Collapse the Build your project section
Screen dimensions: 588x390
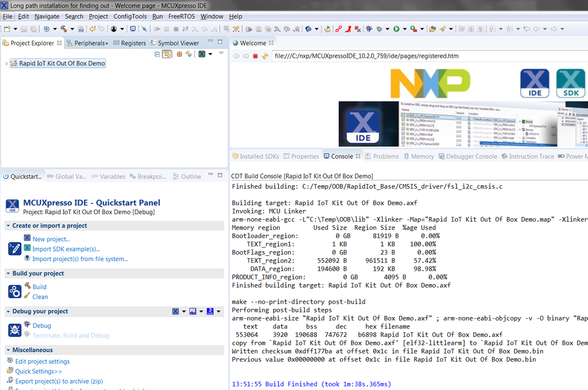pyautogui.click(x=8, y=274)
